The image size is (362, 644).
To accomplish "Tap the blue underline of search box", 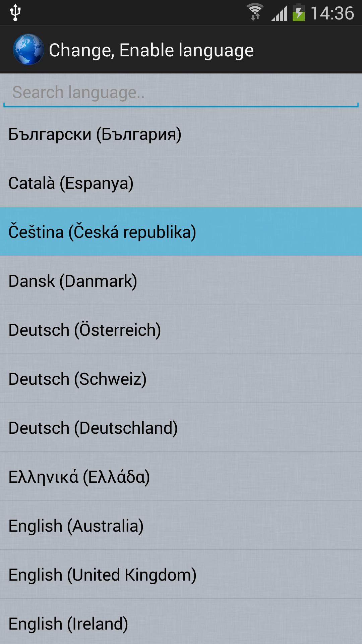I will (181, 106).
